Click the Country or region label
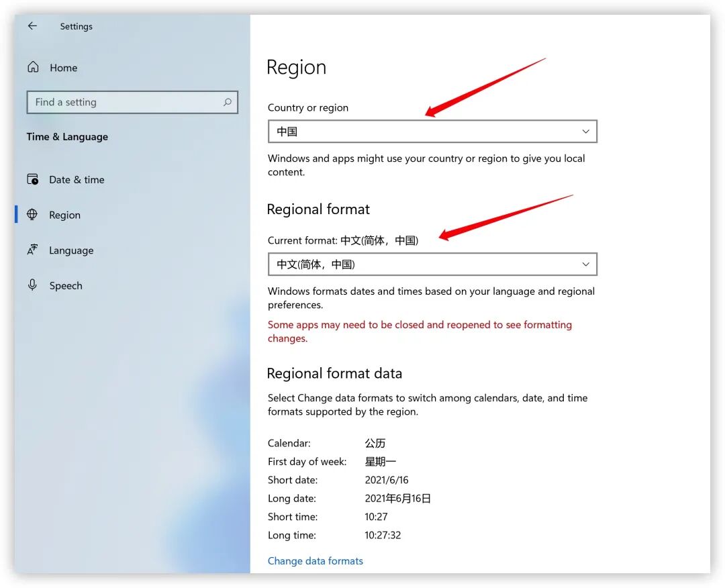This screenshot has height=588, width=725. [308, 107]
